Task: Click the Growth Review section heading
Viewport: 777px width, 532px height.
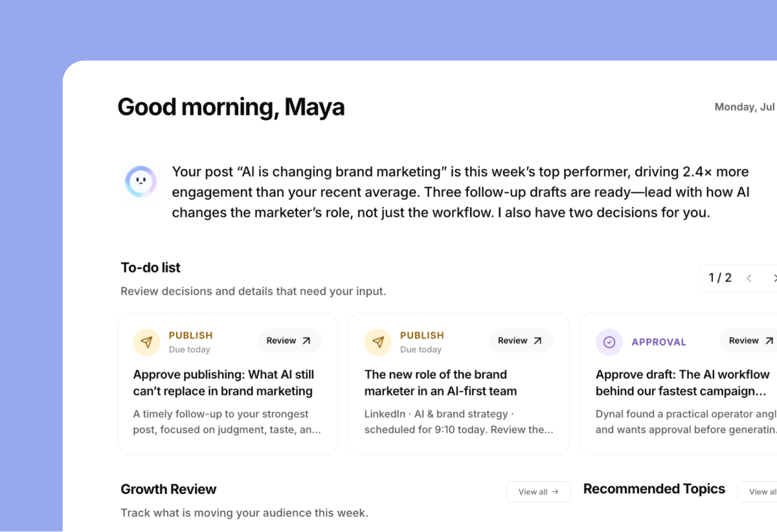Action: [x=168, y=489]
